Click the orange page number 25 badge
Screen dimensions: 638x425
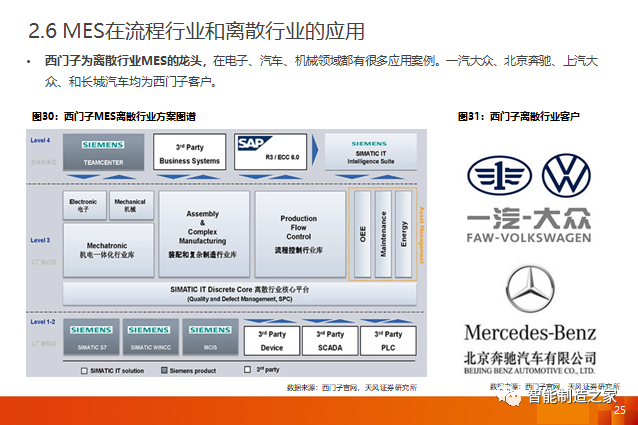click(619, 410)
